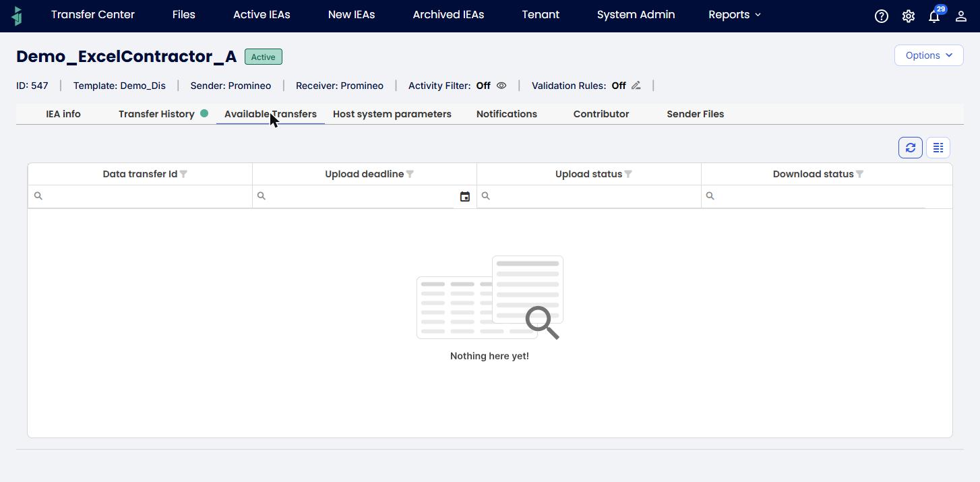Viewport: 980px width, 482px height.
Task: Click the Download status filter field
Action: 814,196
